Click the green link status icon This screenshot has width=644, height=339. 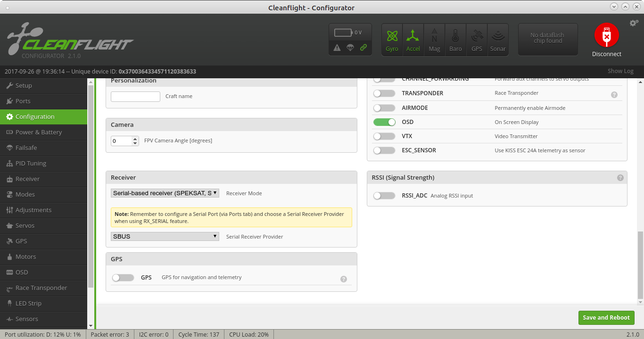pyautogui.click(x=363, y=48)
